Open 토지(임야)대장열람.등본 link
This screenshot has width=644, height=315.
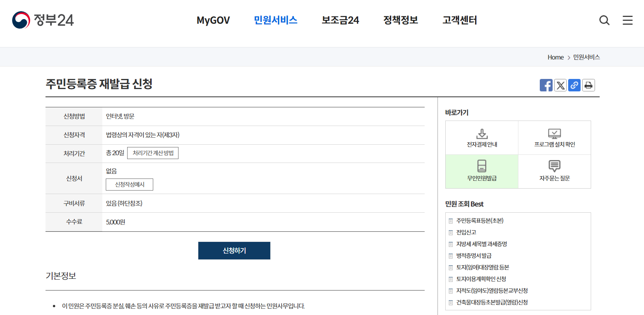[483, 267]
